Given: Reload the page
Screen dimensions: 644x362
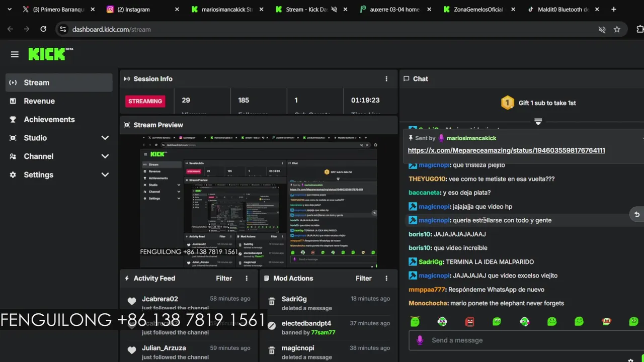Looking at the screenshot, I should 43,29.
